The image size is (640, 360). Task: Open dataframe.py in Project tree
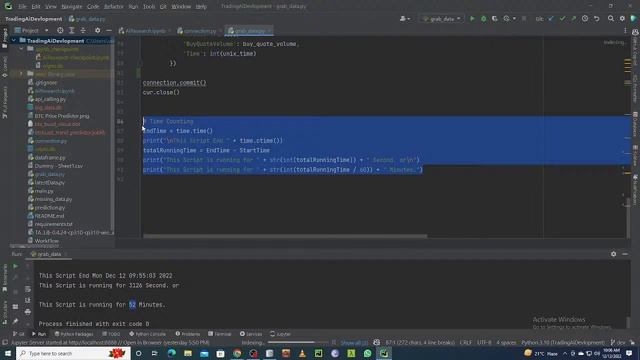point(46,158)
